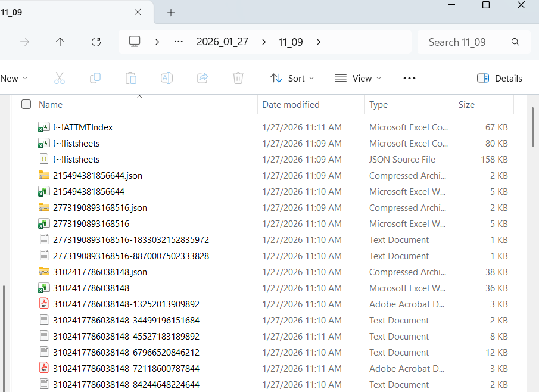Expand the New item dropdown

pos(14,78)
